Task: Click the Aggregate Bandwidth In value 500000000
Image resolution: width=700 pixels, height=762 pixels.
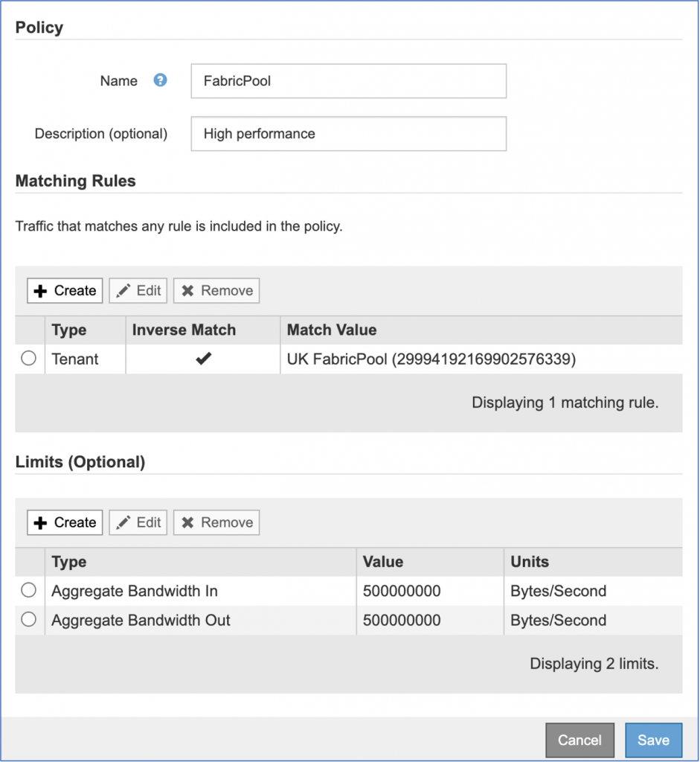Action: tap(402, 591)
